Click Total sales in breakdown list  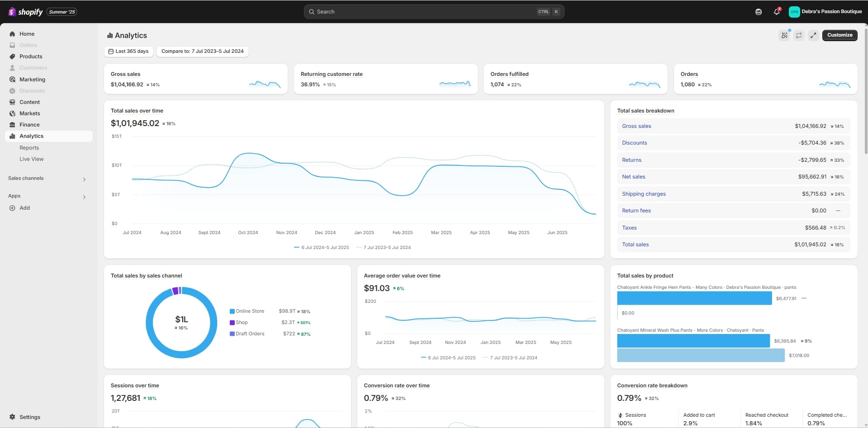click(x=635, y=245)
